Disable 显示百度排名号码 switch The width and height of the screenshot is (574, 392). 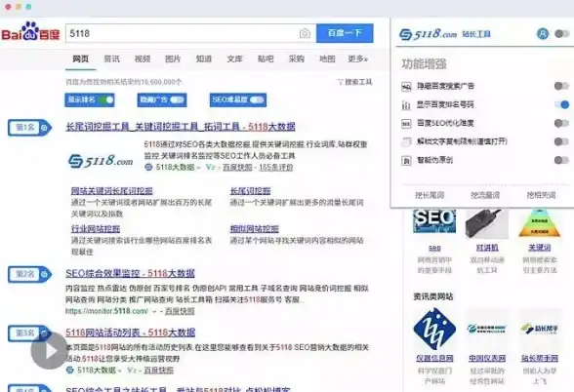pyautogui.click(x=561, y=105)
